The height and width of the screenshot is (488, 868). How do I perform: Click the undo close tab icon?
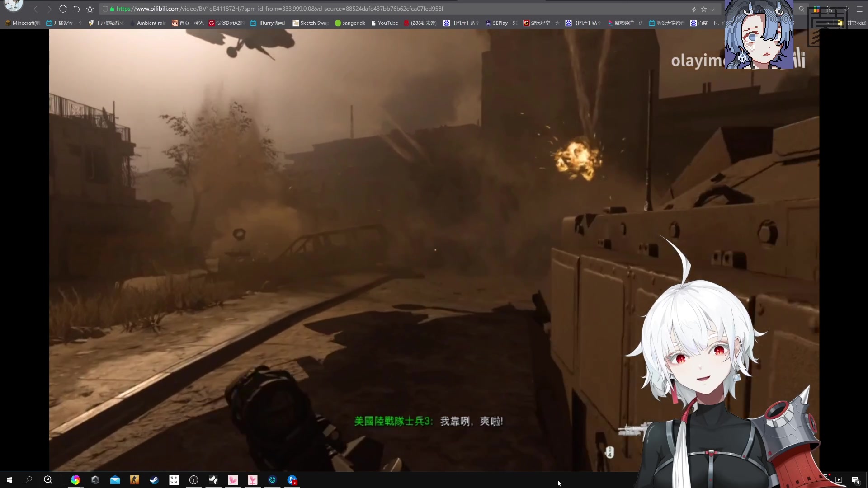[76, 9]
